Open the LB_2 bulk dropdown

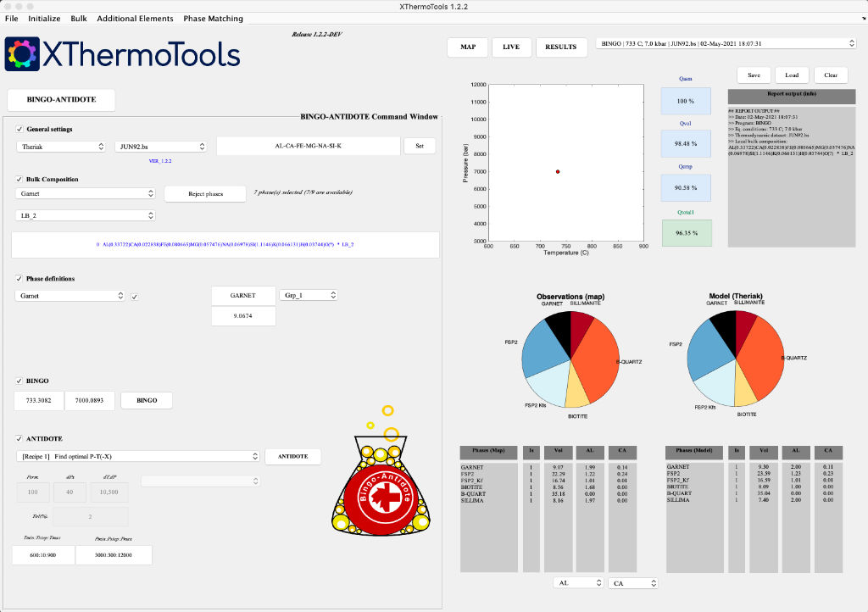coord(86,215)
